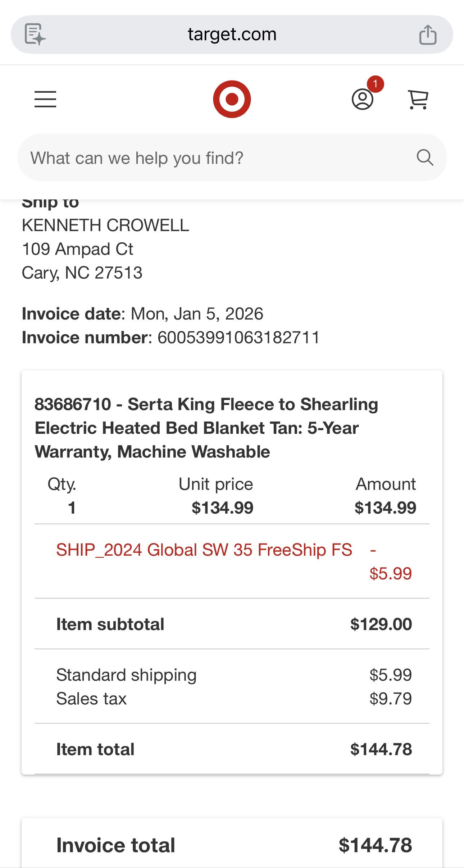Screen dimensions: 464x868
Task: Tap the Target bullseye logo
Action: (232, 99)
